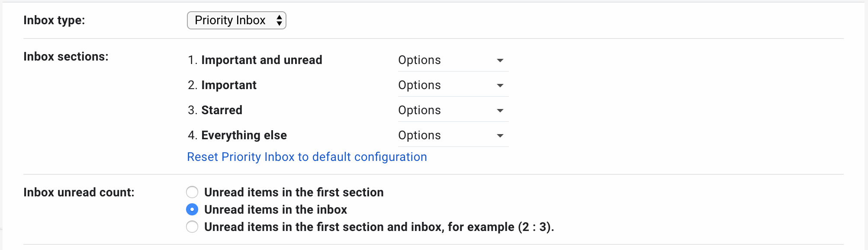This screenshot has width=868, height=250.
Task: Click the arrow on the Everything else Options control
Action: click(x=500, y=135)
